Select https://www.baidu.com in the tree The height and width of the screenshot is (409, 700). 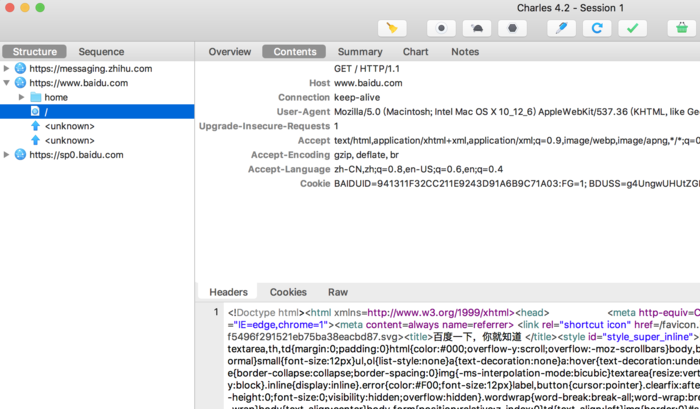coord(79,83)
